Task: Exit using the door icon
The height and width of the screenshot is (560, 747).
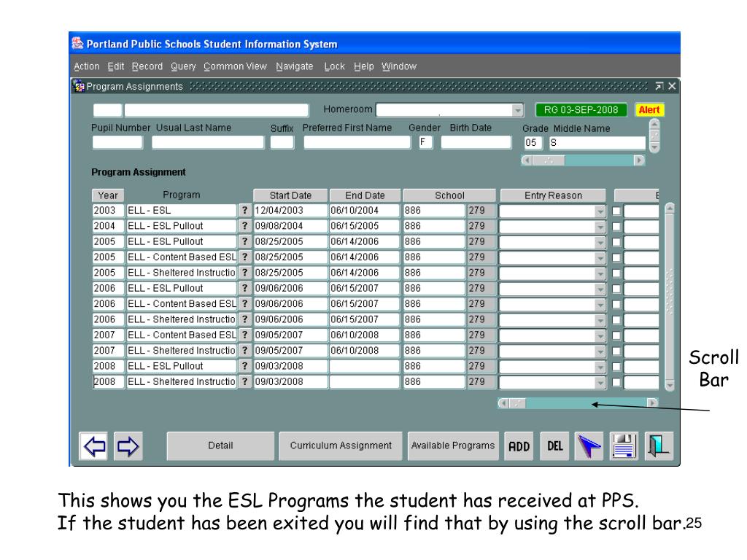Action: click(x=659, y=446)
